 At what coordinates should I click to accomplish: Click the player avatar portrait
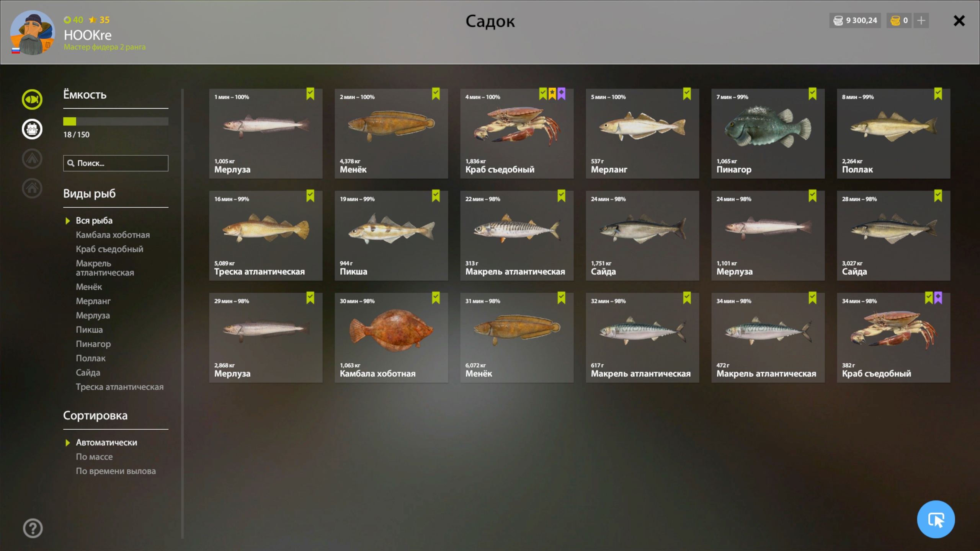click(33, 33)
